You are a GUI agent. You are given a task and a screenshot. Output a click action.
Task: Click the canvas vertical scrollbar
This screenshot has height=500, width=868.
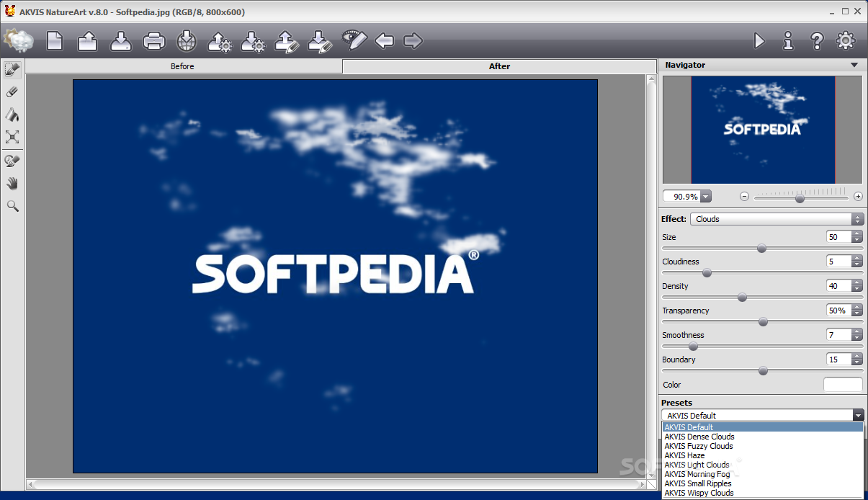651,275
